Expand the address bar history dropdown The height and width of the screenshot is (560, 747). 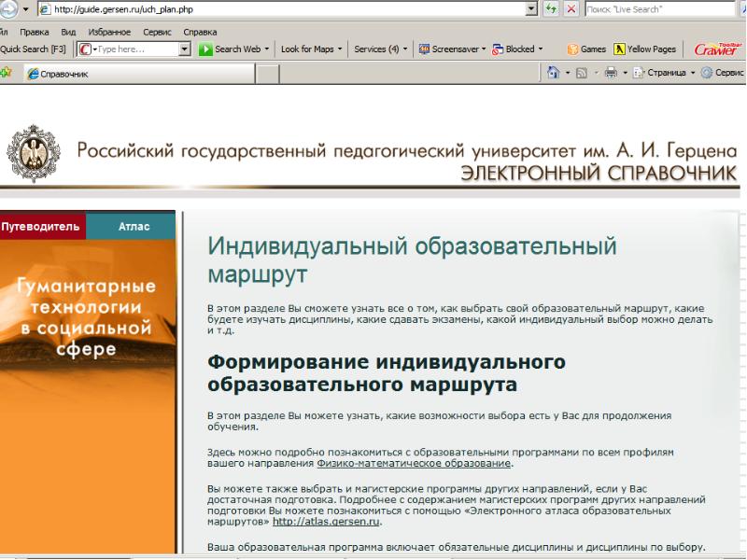[531, 8]
